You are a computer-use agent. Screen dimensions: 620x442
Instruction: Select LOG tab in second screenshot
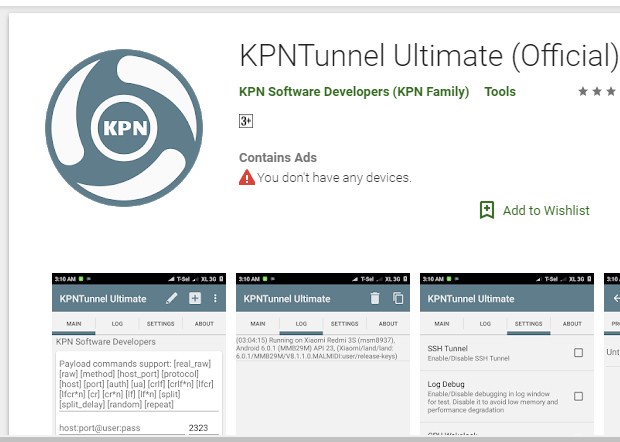click(x=301, y=323)
